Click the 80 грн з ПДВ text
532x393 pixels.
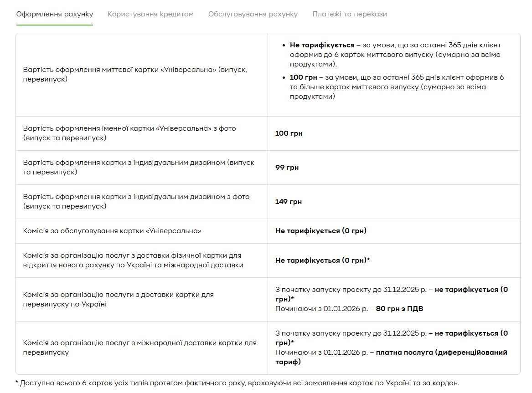(399, 309)
